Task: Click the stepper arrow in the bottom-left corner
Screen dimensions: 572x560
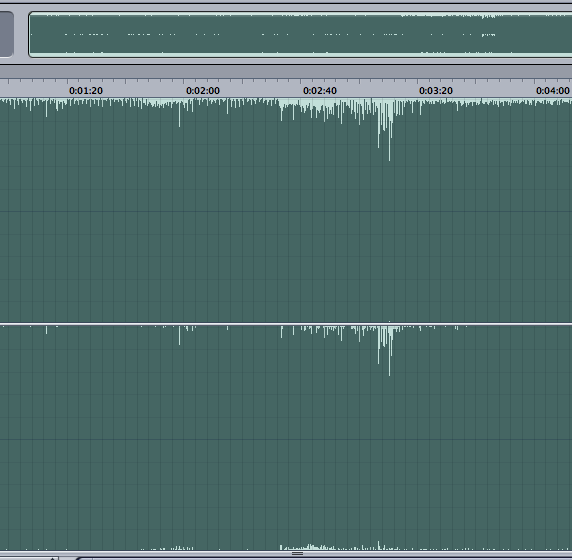Action: (x=52, y=558)
